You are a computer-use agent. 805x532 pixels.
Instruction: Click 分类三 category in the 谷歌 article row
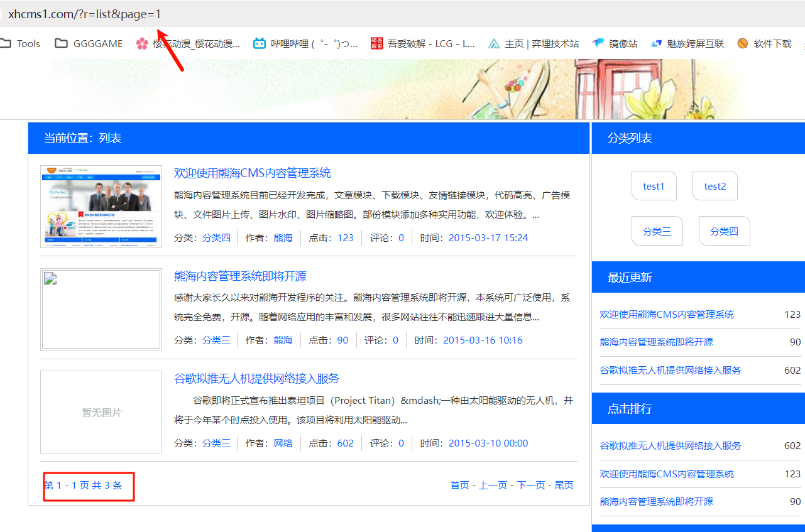(216, 443)
